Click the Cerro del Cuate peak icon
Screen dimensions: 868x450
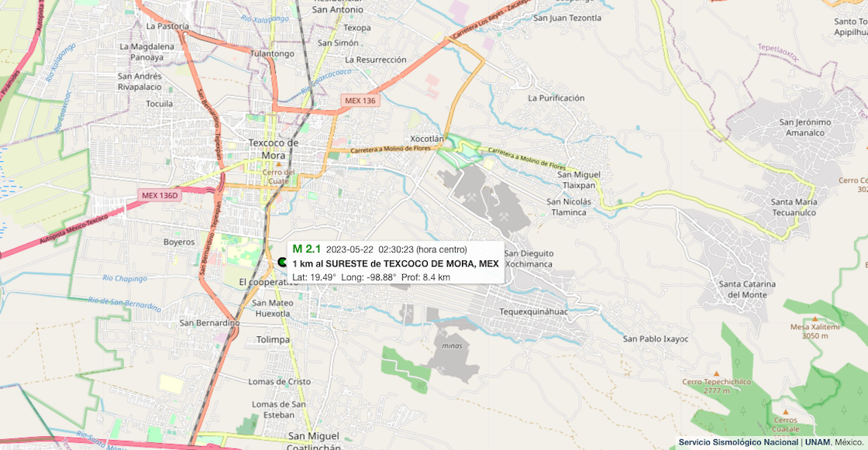pos(279,164)
